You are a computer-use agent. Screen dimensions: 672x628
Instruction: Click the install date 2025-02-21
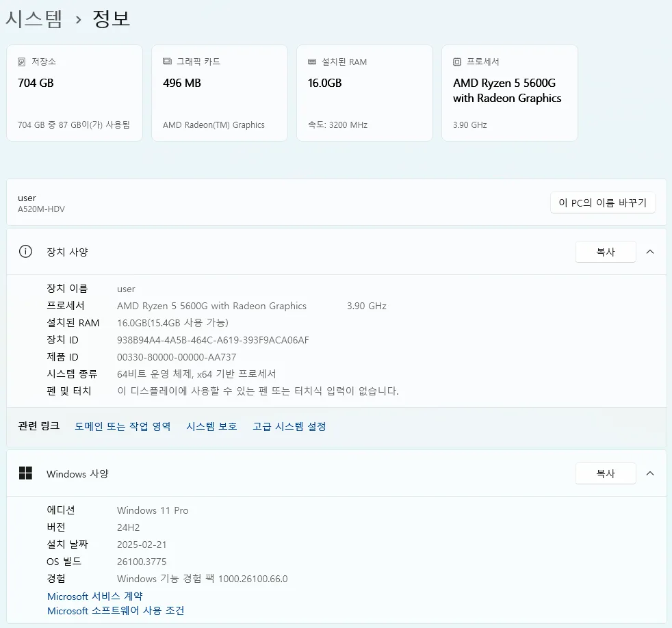(x=142, y=545)
